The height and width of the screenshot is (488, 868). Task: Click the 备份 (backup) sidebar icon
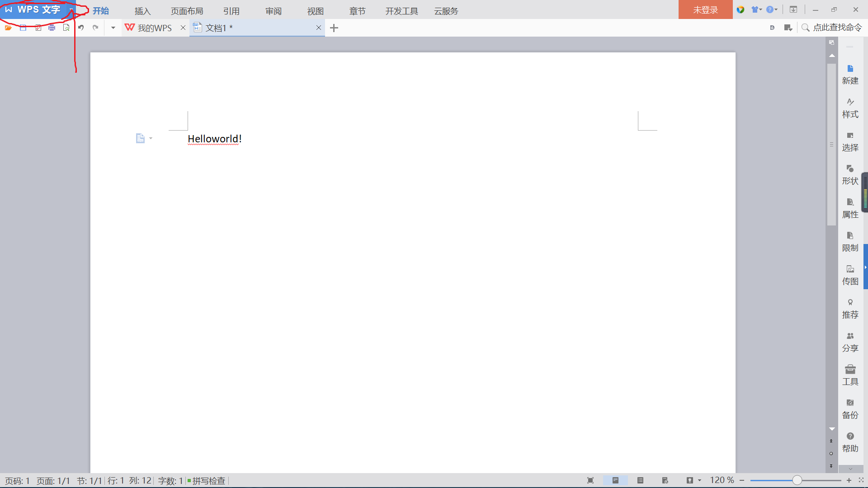coord(850,409)
